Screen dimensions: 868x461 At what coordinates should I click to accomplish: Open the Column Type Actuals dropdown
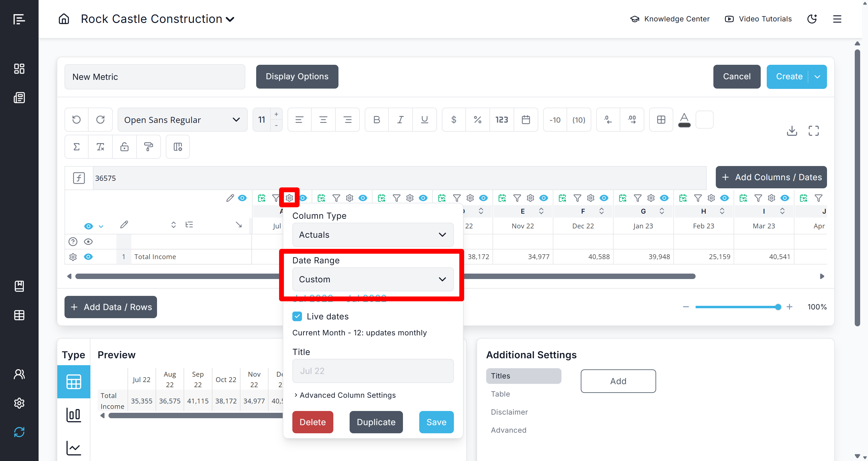(373, 234)
